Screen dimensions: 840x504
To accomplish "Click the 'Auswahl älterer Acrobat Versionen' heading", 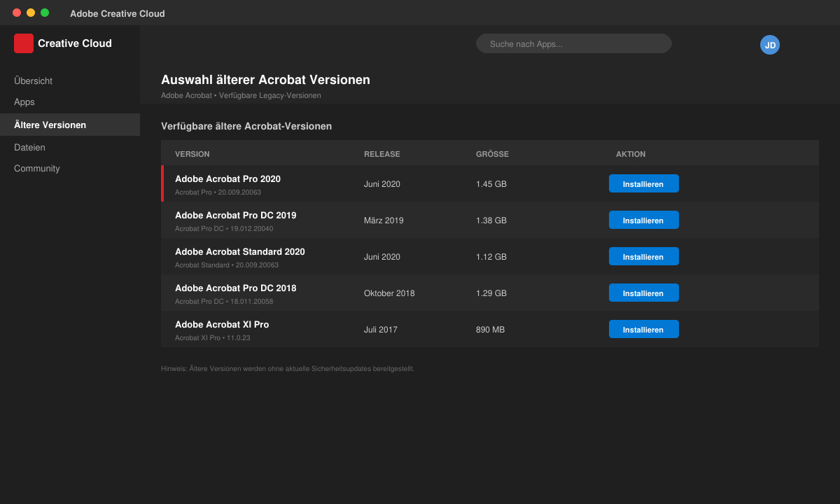I will [265, 80].
